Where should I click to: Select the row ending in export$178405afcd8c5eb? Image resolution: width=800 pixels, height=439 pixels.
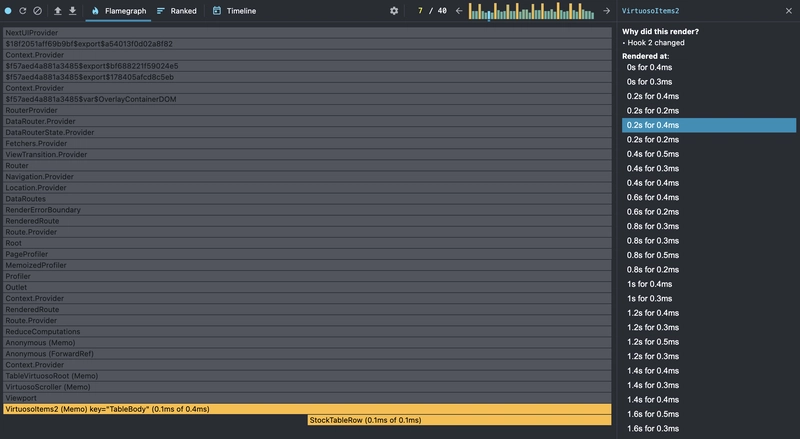tap(307, 77)
